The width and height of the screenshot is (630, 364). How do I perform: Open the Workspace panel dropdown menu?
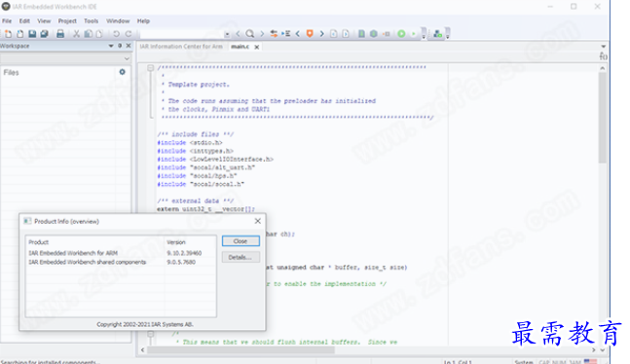tap(111, 46)
